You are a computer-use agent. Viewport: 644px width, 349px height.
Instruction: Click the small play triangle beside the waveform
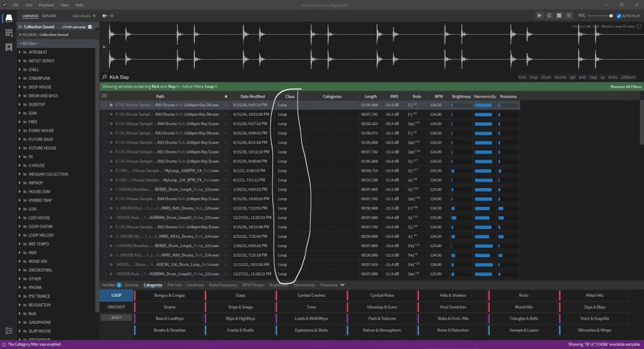pos(104,47)
